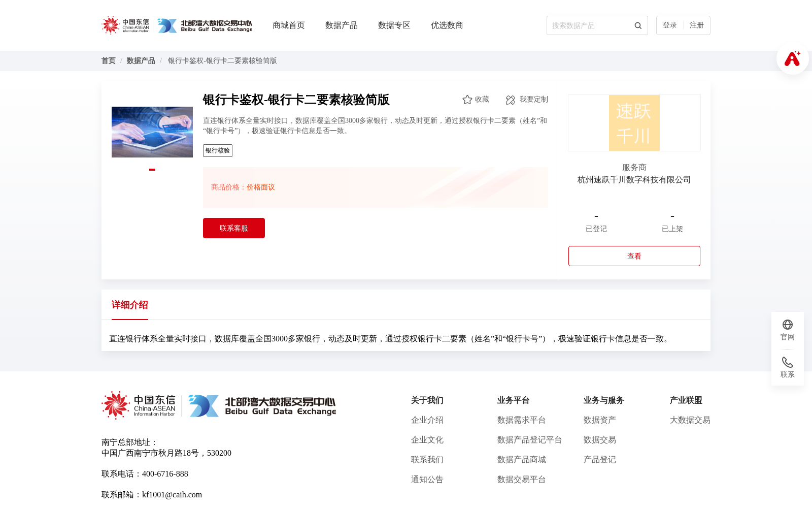Click the 产业联盟 footer heading
The width and height of the screenshot is (812, 508).
(686, 400)
